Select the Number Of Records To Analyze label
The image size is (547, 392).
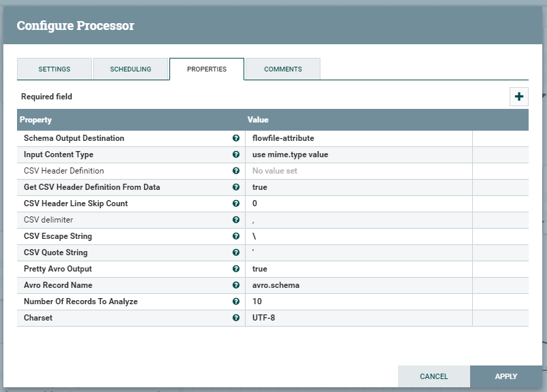80,301
